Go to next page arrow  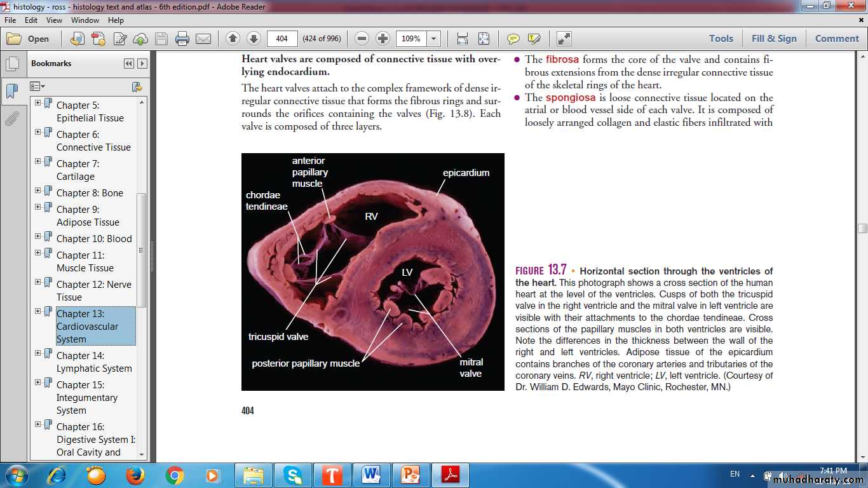click(x=253, y=39)
